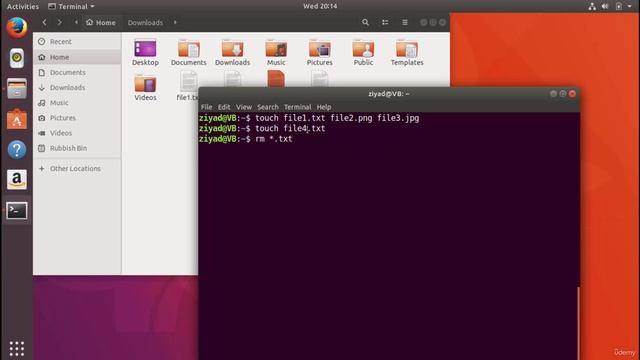Click the terminal window scrollbar
Screen dimensions: 640x360
tap(578, 322)
